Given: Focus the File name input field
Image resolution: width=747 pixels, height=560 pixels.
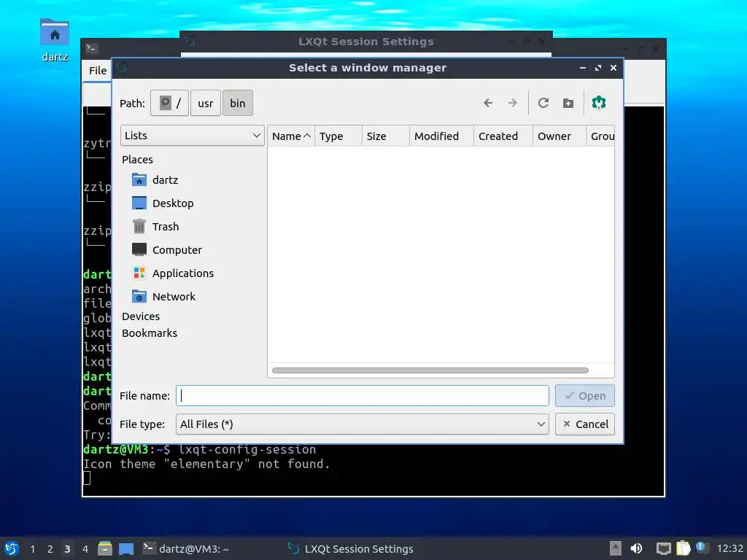Looking at the screenshot, I should (x=362, y=396).
